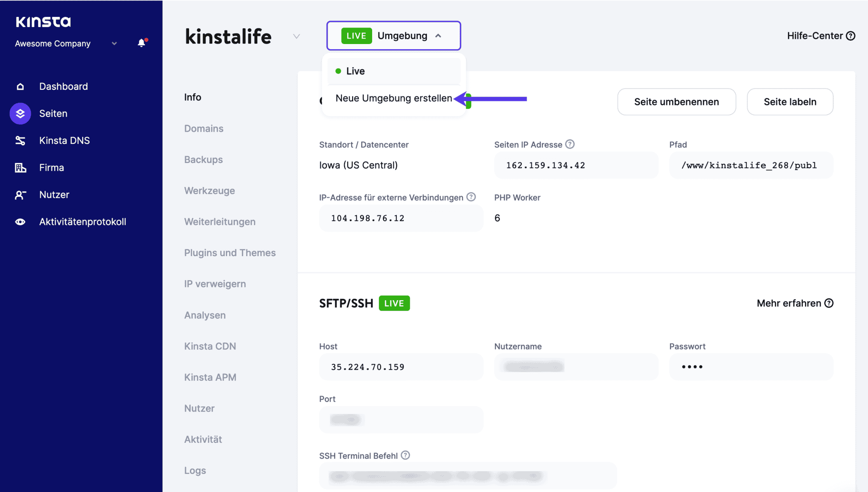Collapse the LIVE Umgebung dropdown
Viewport: 868px width, 492px height.
pyautogui.click(x=439, y=36)
